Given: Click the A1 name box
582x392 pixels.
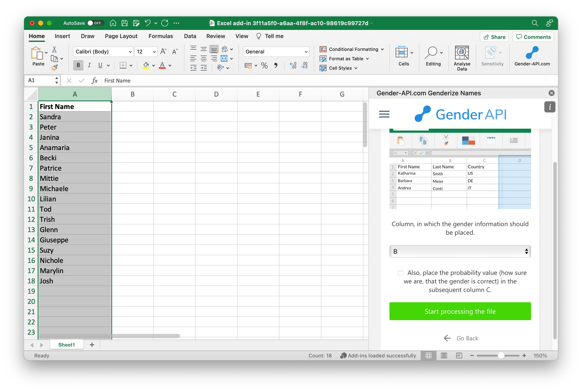Looking at the screenshot, I should click(42, 80).
